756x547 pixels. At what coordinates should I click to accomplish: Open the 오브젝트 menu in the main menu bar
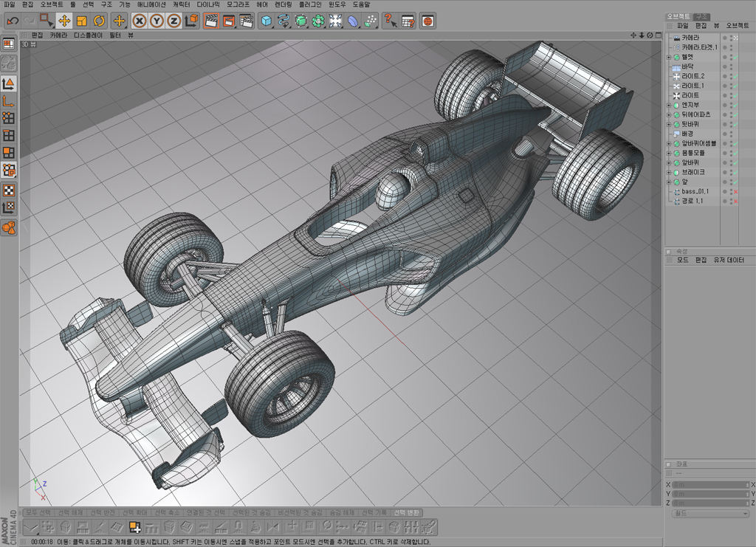[52, 4]
